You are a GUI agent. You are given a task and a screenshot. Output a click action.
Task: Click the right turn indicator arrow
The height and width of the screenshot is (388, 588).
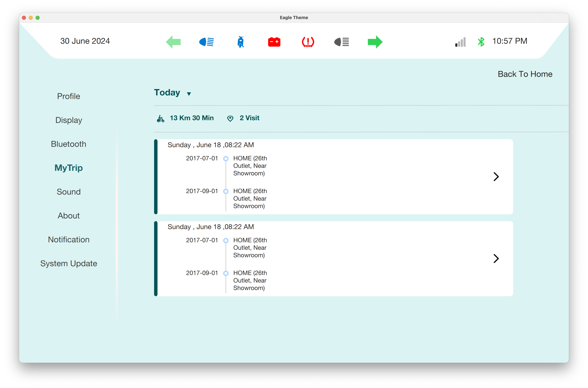pos(375,42)
